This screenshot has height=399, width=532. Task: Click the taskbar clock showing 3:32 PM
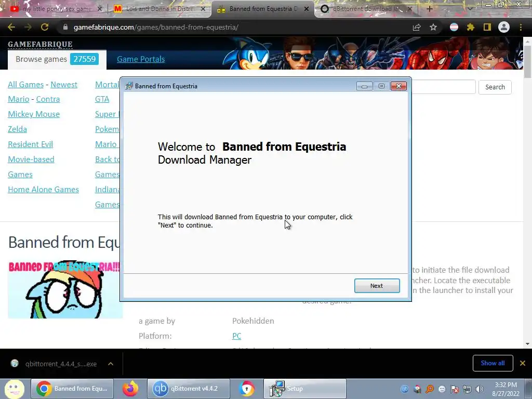click(506, 389)
